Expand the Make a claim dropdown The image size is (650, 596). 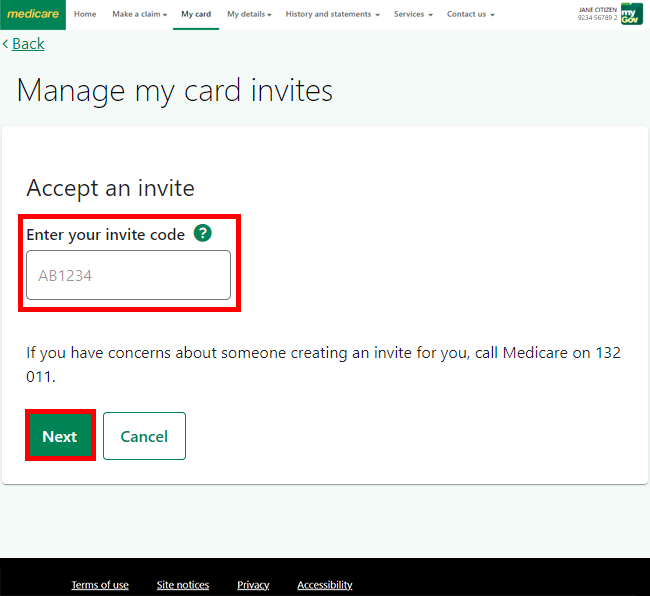[x=139, y=15]
